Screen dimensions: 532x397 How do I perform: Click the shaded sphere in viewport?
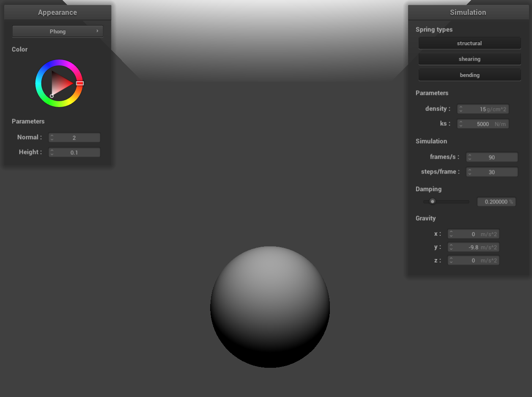270,307
